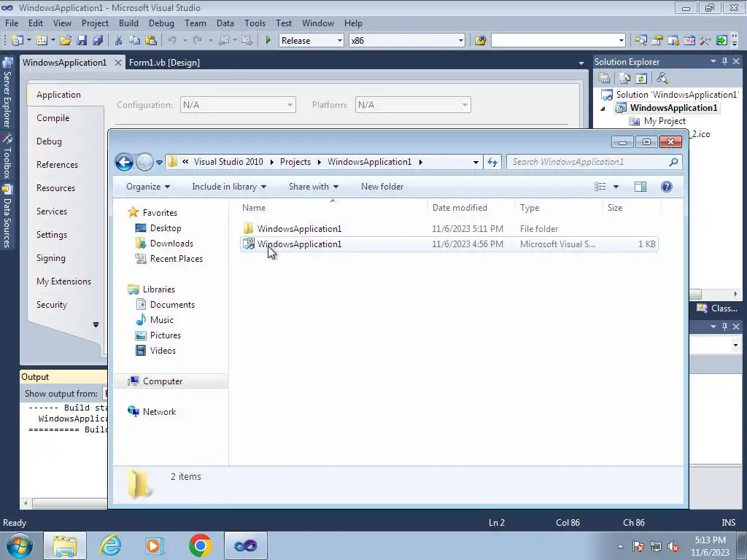Open the change view dropdown arrow
The height and width of the screenshot is (560, 747).
coord(616,187)
